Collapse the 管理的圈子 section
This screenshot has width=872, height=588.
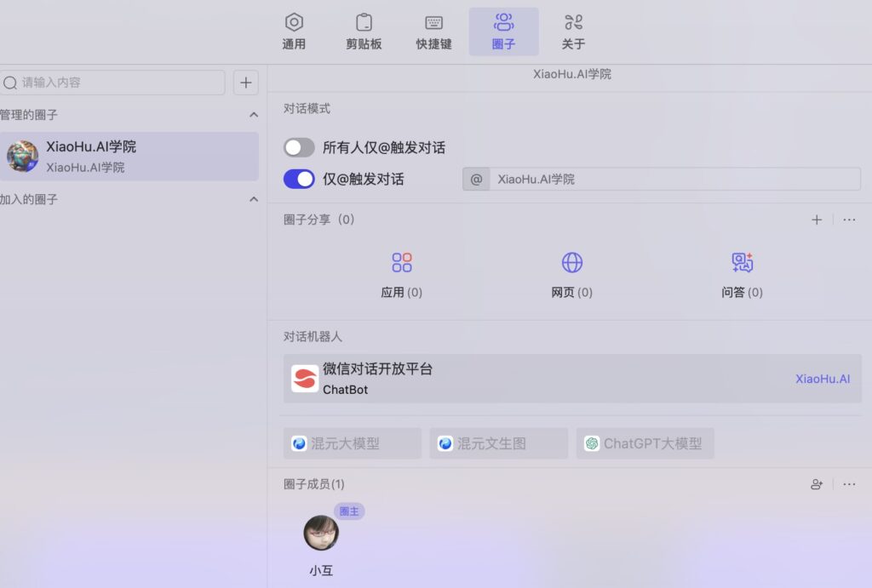click(x=254, y=115)
